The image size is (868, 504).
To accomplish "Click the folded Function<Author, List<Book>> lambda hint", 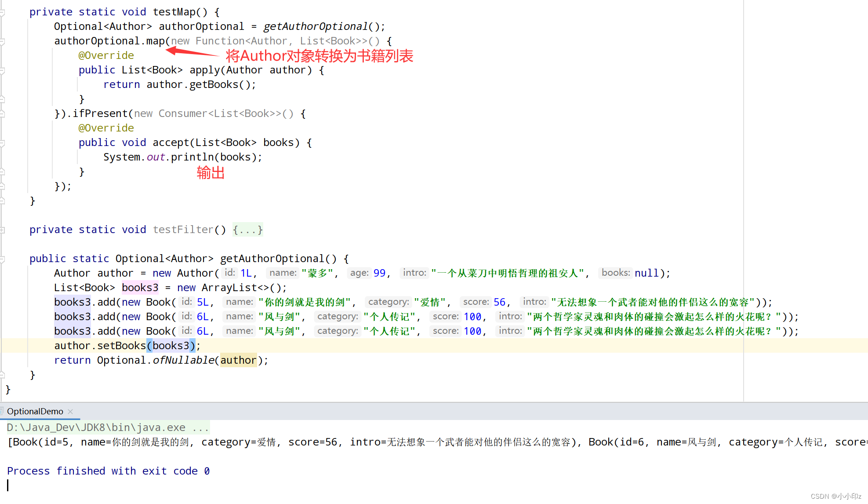I will point(275,41).
